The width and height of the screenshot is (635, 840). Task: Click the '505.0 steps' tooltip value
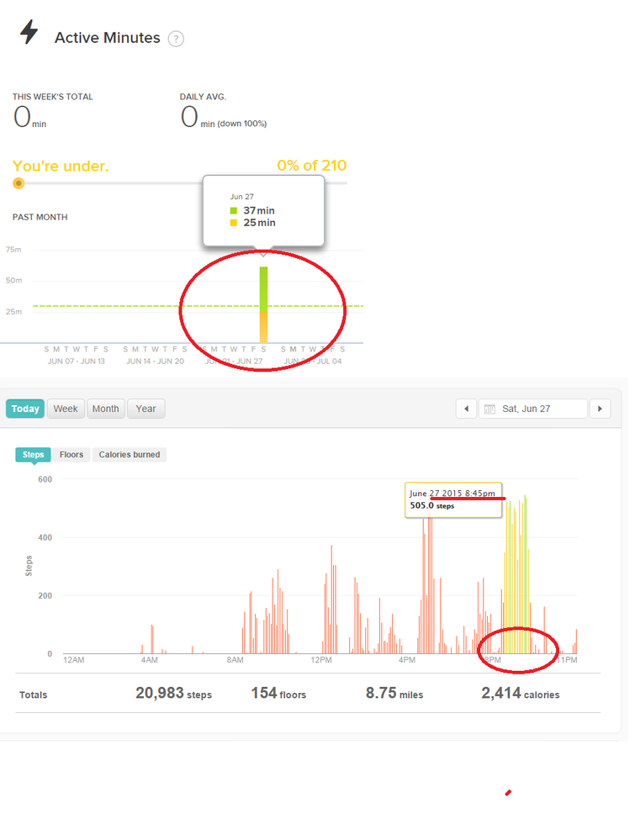pos(432,505)
